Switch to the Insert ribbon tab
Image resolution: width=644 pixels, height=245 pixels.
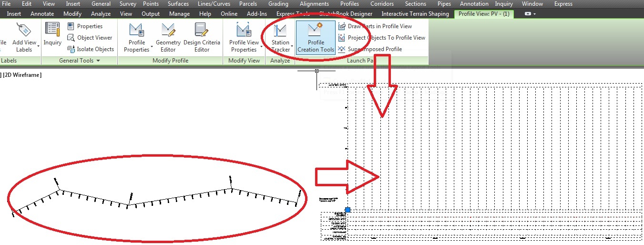click(x=14, y=14)
